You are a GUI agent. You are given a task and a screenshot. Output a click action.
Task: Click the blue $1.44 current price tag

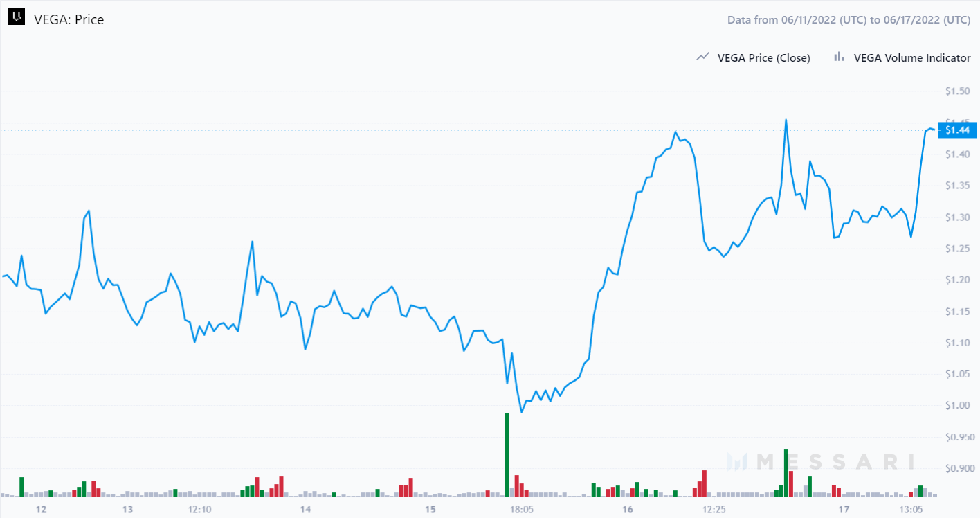[957, 130]
